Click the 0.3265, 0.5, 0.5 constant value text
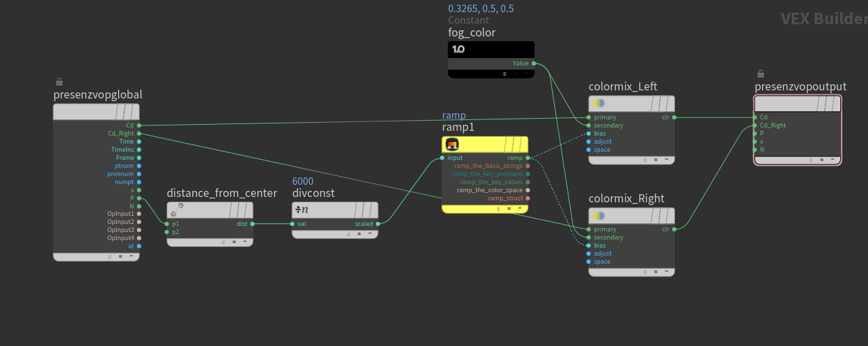This screenshot has width=868, height=346. pos(481,9)
